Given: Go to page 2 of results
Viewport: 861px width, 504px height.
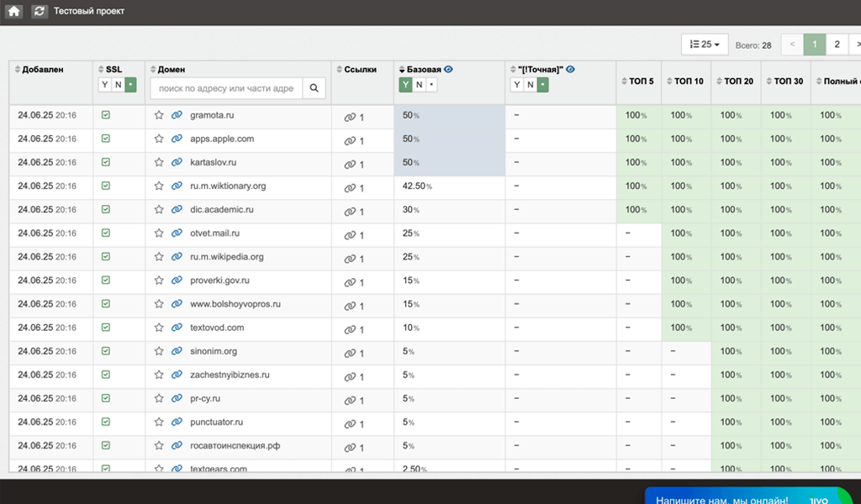Looking at the screenshot, I should pyautogui.click(x=837, y=45).
